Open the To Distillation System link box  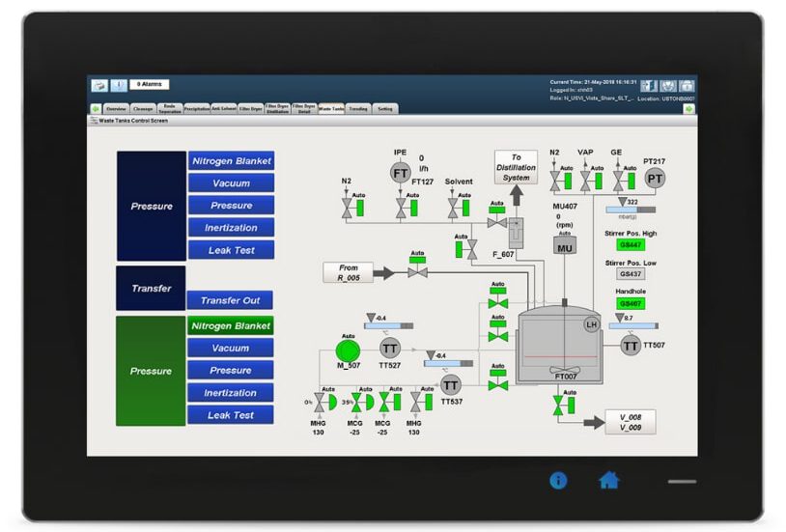(x=516, y=167)
